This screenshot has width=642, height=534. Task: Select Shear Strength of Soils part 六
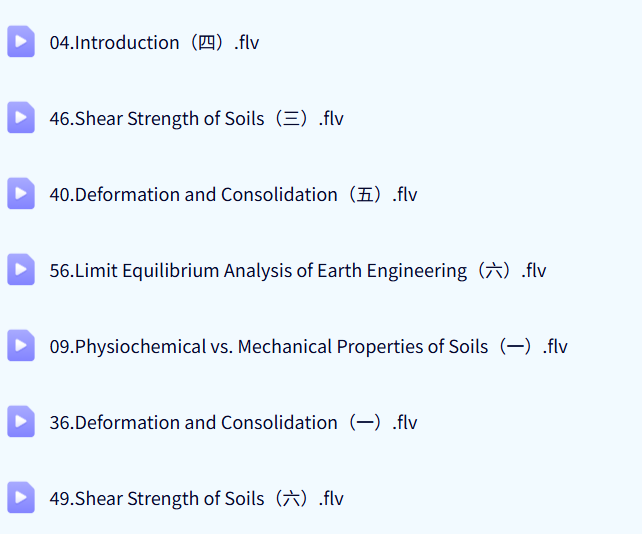pos(196,499)
